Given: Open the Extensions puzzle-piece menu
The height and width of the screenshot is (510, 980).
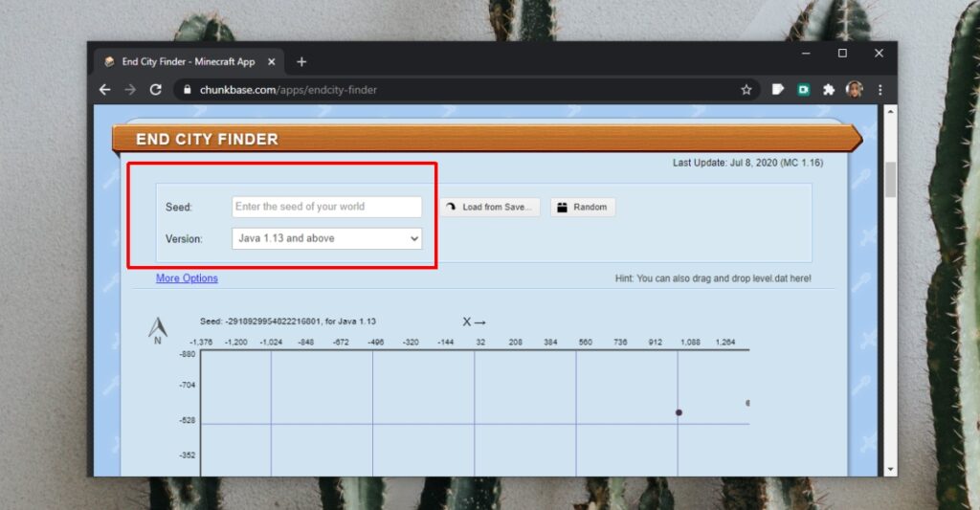Looking at the screenshot, I should [x=829, y=90].
